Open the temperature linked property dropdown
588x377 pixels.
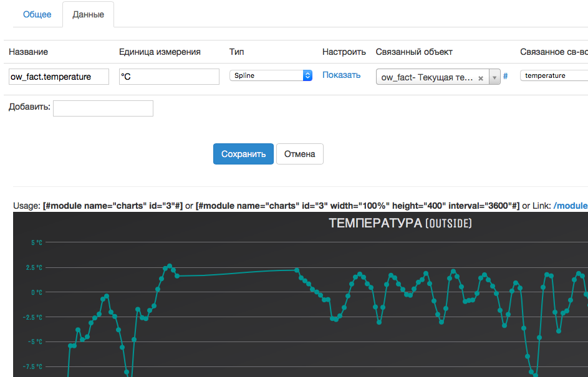pos(554,75)
